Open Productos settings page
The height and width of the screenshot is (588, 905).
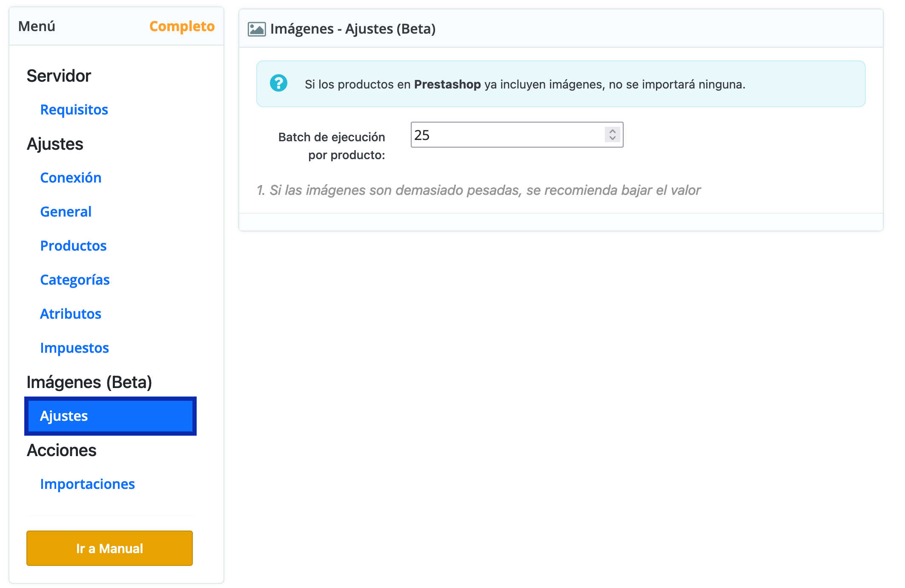(73, 246)
